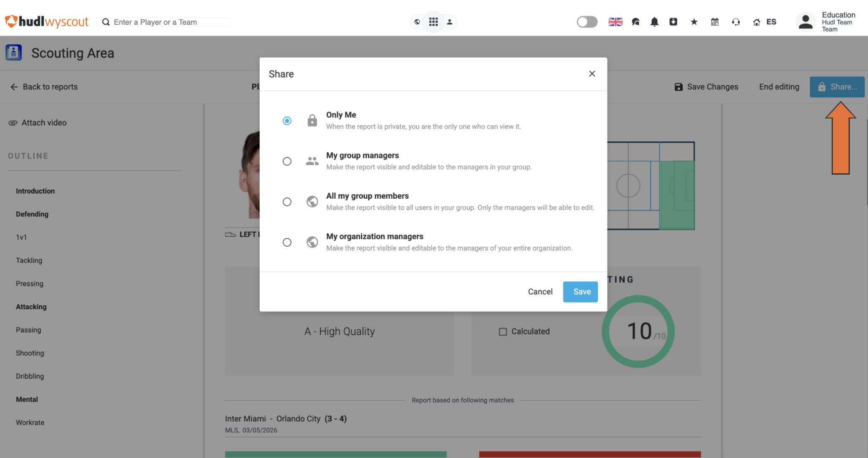Jump to Defending in outline
The width and height of the screenshot is (868, 458).
pos(32,214)
